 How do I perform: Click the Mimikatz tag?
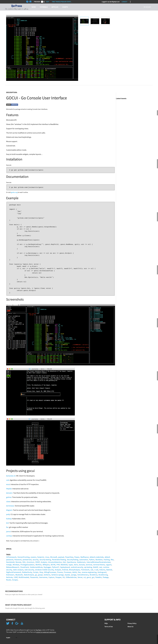(x=16, y=564)
